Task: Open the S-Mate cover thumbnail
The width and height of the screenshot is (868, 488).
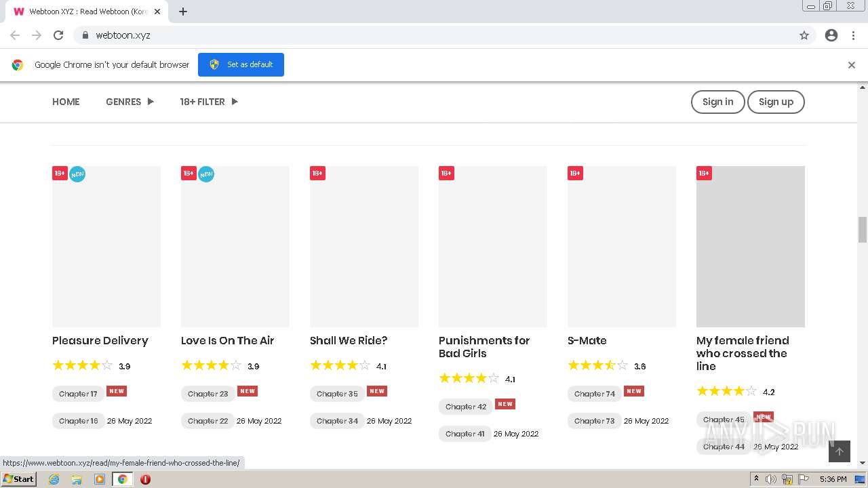Action: pyautogui.click(x=622, y=247)
